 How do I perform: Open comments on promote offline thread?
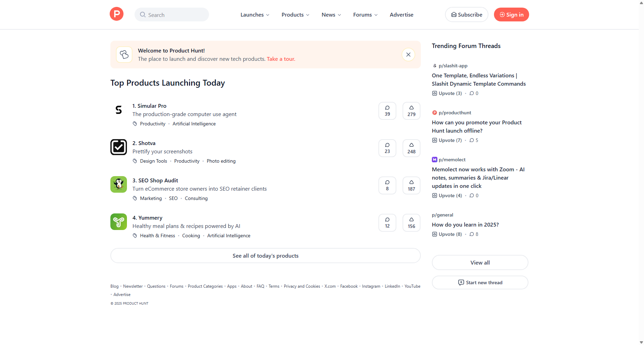[x=474, y=140]
